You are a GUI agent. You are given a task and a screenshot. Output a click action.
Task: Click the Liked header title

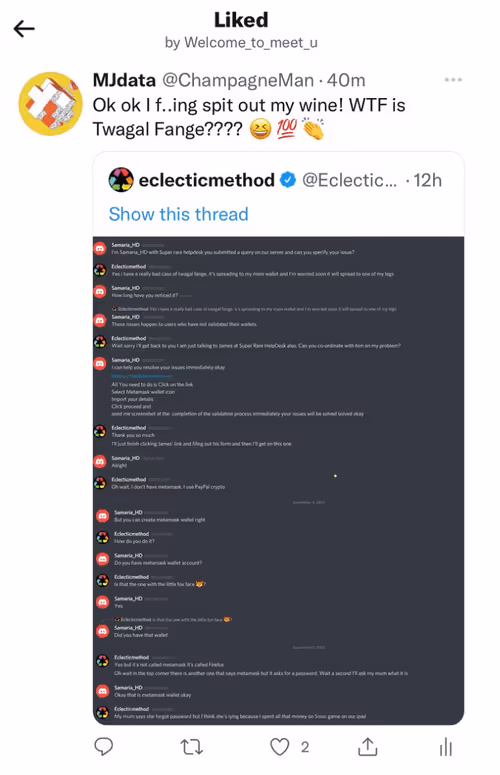click(241, 20)
